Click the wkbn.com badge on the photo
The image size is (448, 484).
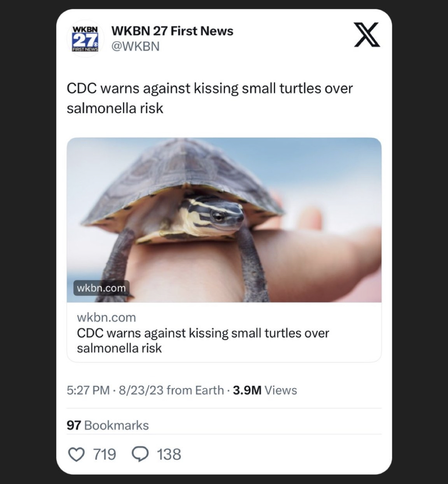click(x=101, y=288)
